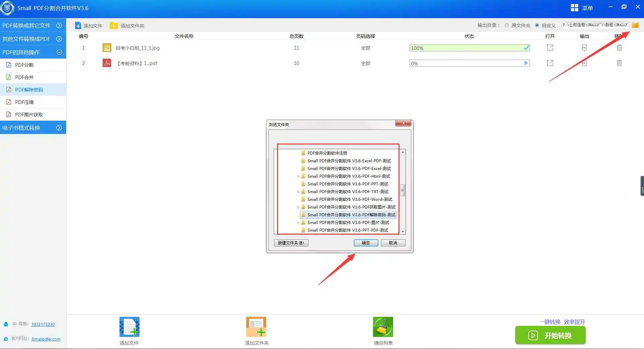Image resolution: width=644 pixels, height=349 pixels.
Task: Open PDF图片获取 function
Action: [33, 114]
